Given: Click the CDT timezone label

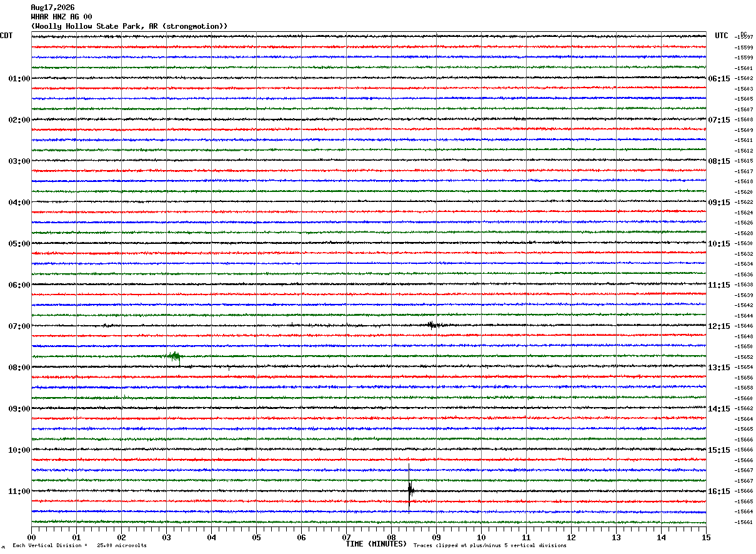Looking at the screenshot, I should click(x=6, y=36).
